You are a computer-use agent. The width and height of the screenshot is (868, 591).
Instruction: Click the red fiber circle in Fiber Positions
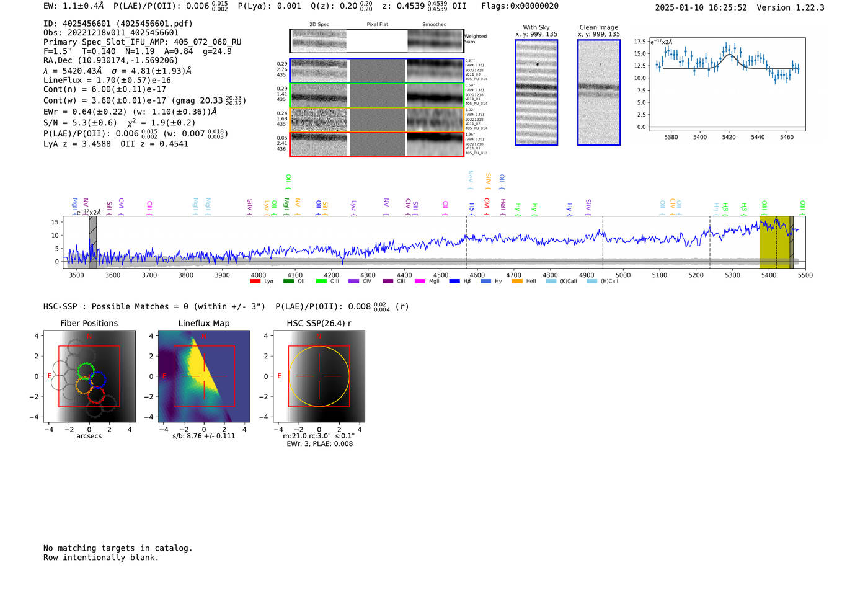(x=95, y=394)
